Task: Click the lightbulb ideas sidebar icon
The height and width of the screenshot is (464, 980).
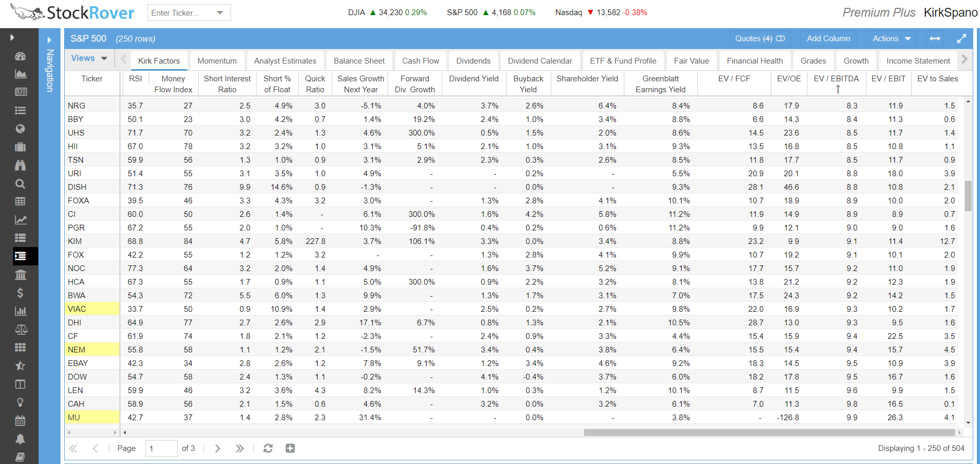Action: [20, 402]
